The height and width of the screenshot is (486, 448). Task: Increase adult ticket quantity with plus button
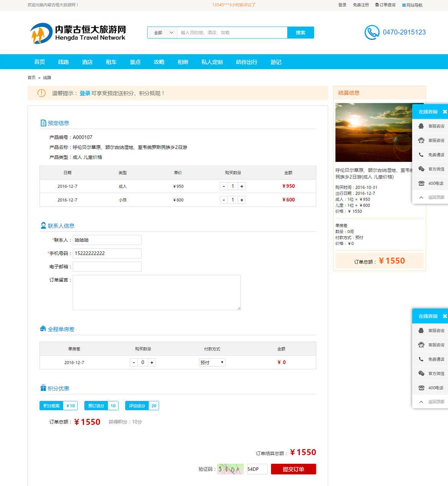(242, 186)
